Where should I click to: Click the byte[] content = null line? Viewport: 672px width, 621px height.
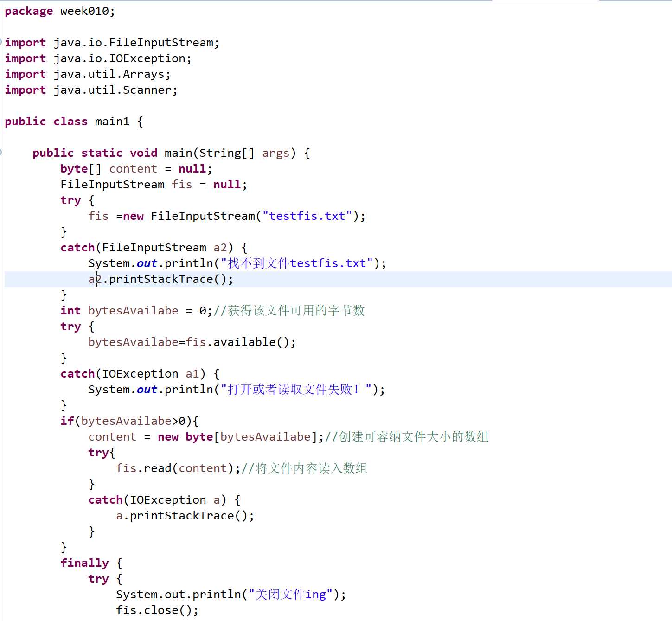pyautogui.click(x=136, y=169)
